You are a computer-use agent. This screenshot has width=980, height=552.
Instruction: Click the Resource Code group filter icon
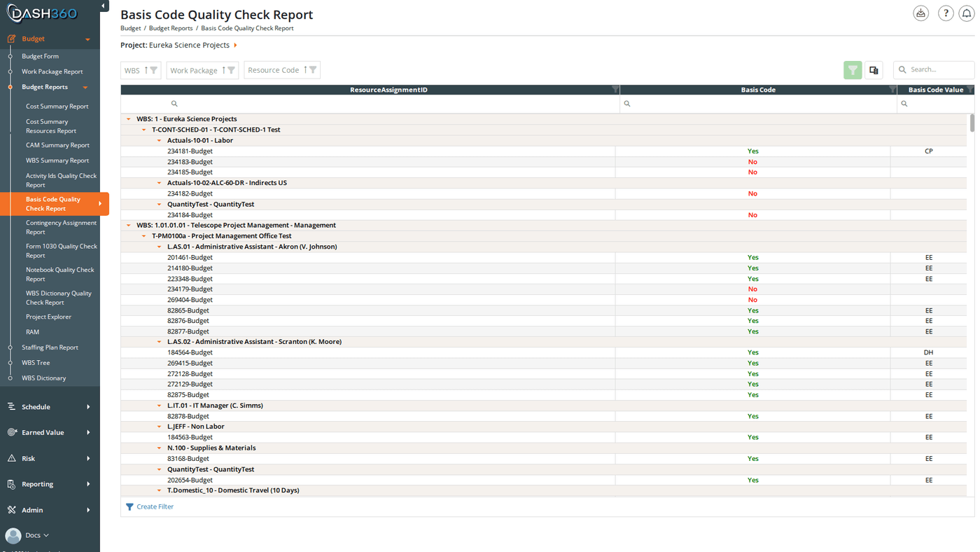[x=313, y=70]
